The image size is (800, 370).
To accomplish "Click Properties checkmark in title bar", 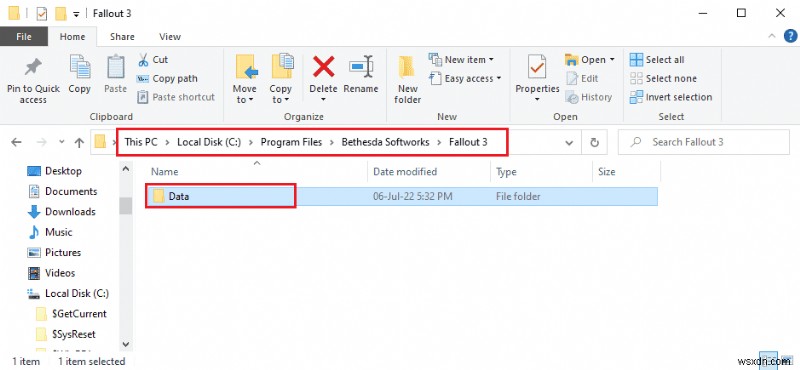I will 42,14.
